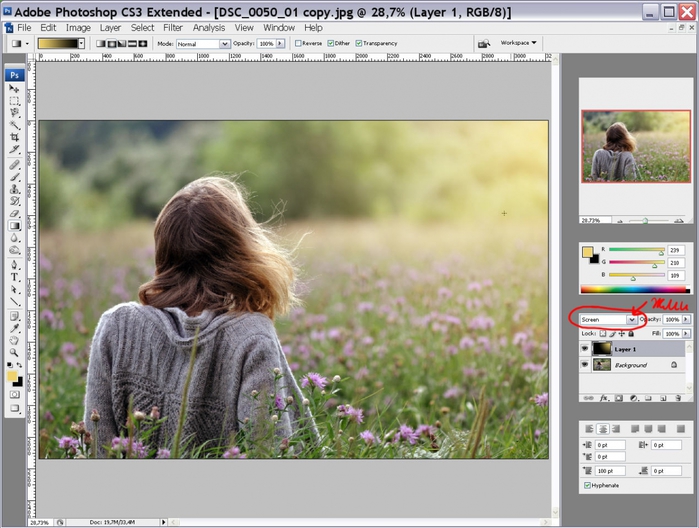Enable the Reverse gradient checkbox

click(x=299, y=44)
